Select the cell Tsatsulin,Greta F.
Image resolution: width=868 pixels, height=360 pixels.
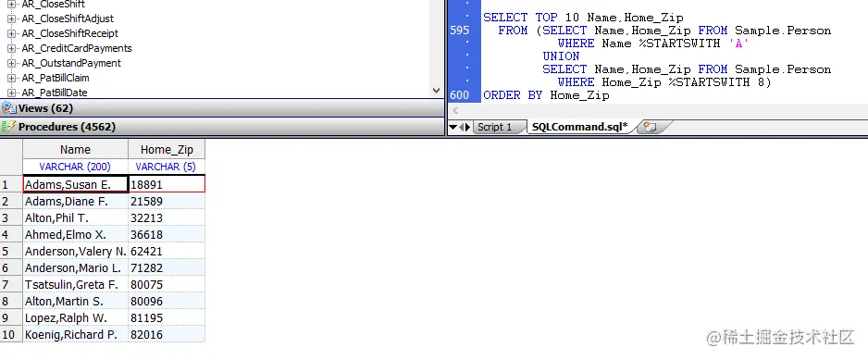(x=76, y=285)
